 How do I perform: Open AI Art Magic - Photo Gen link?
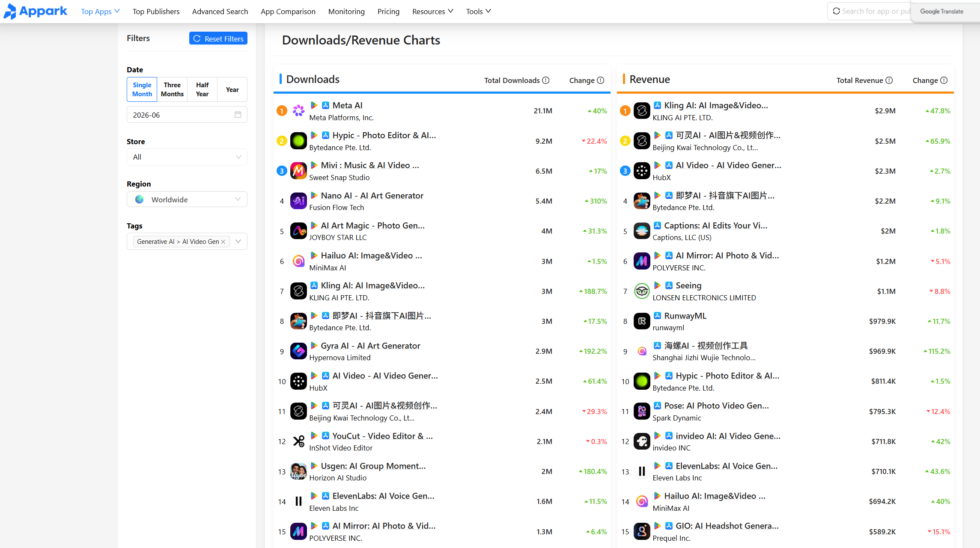tap(373, 225)
